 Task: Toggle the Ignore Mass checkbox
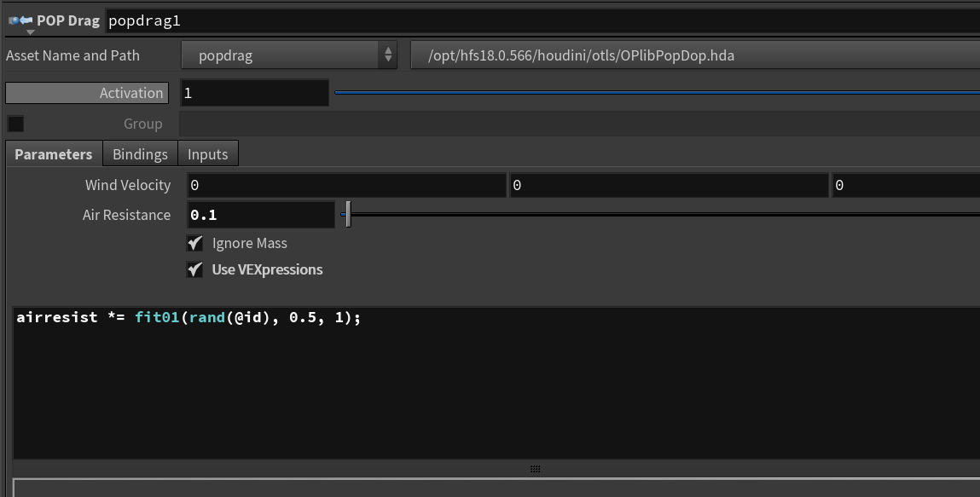pos(195,243)
